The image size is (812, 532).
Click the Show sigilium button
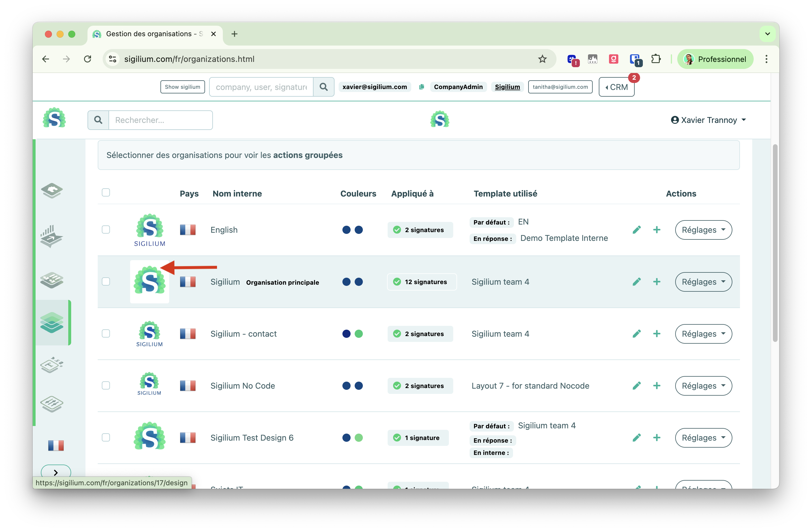pyautogui.click(x=183, y=87)
